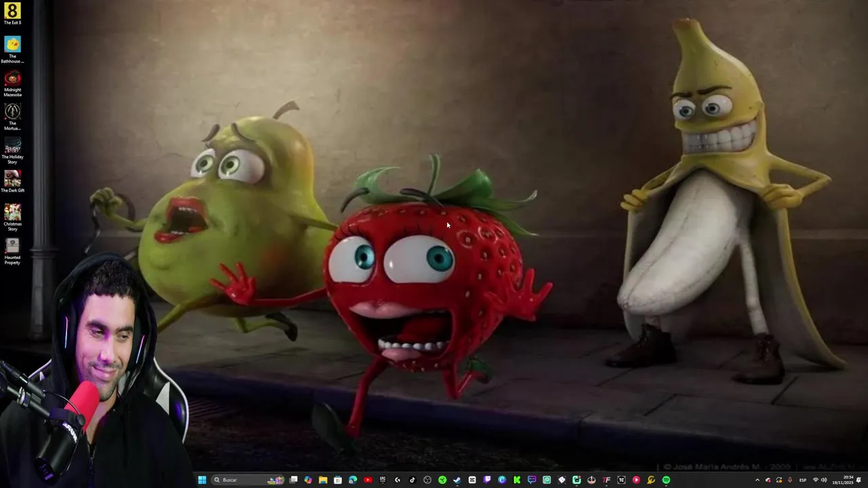Image resolution: width=868 pixels, height=488 pixels.
Task: Open Logitech G HUB taskbar icon
Action: [x=397, y=480]
